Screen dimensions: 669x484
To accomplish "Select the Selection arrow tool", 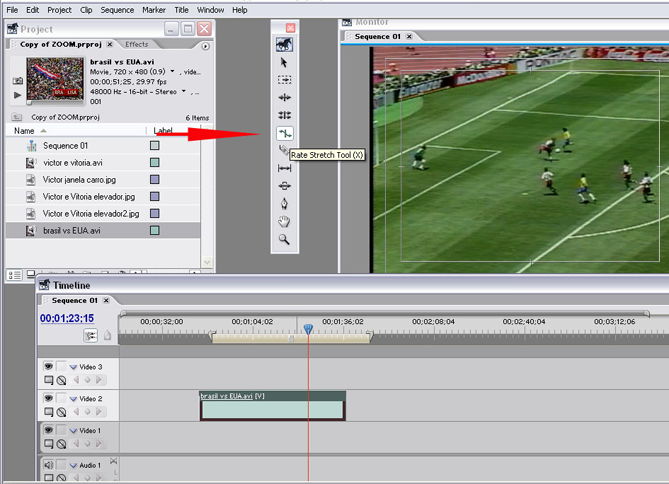I will 284,62.
